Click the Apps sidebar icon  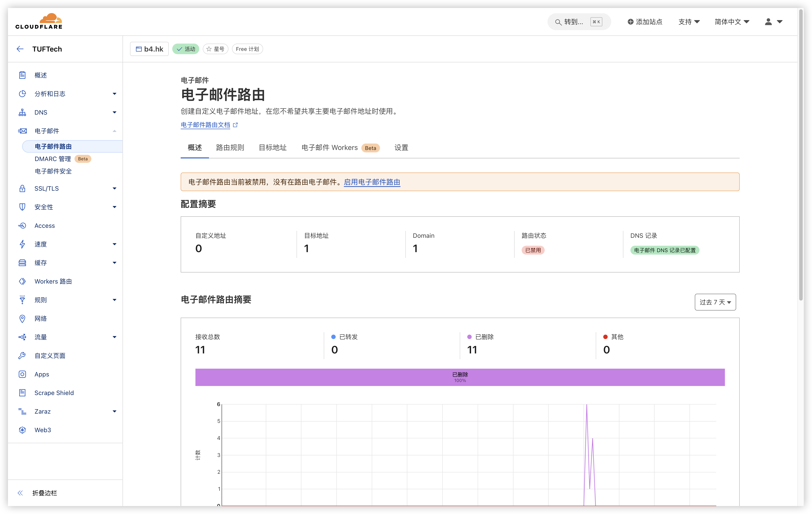click(x=22, y=374)
